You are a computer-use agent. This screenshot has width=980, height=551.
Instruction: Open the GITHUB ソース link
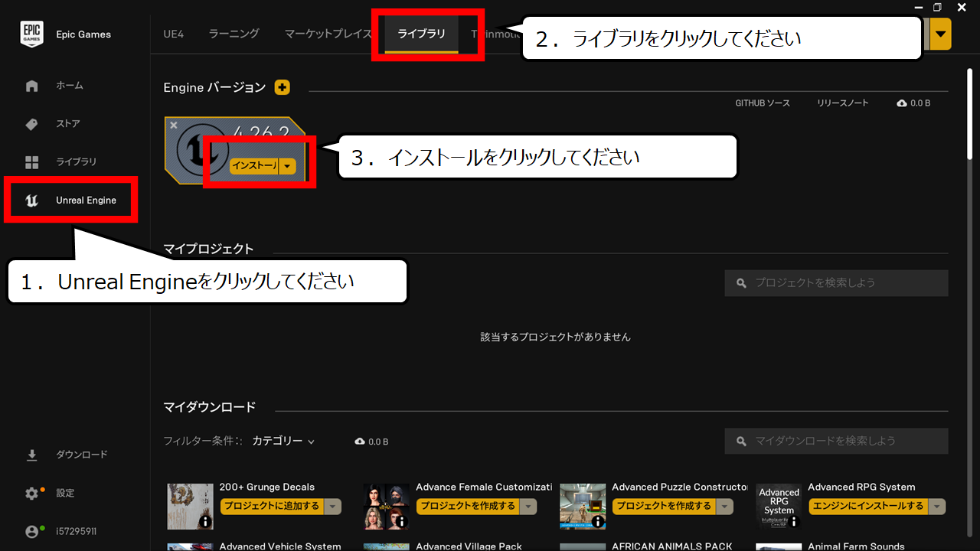coord(763,103)
